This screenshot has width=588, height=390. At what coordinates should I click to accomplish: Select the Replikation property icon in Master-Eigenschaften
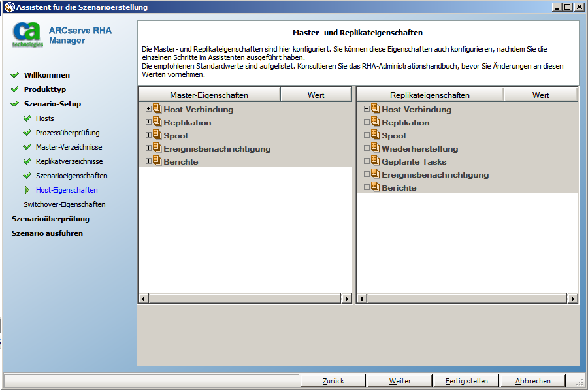tap(157, 123)
